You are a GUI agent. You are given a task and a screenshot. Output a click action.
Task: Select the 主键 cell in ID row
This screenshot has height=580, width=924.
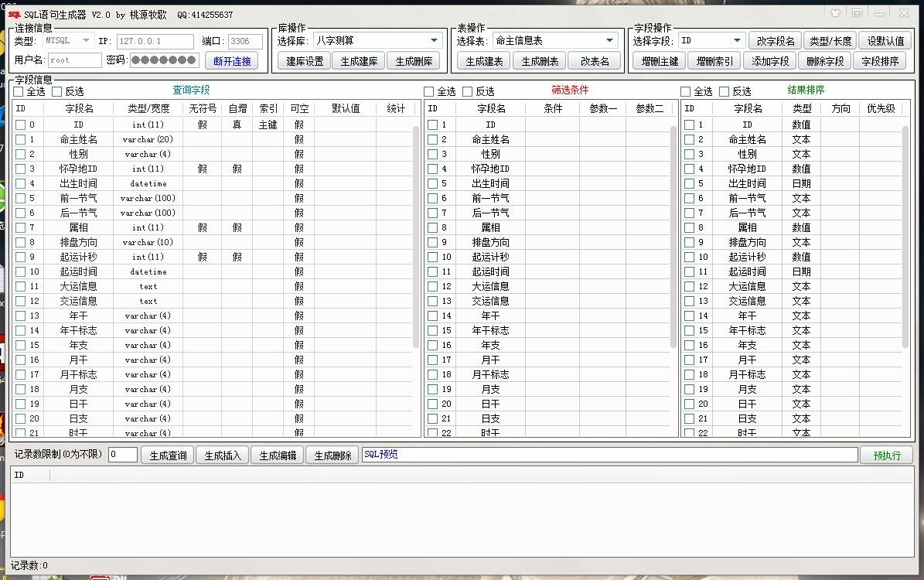pyautogui.click(x=268, y=125)
